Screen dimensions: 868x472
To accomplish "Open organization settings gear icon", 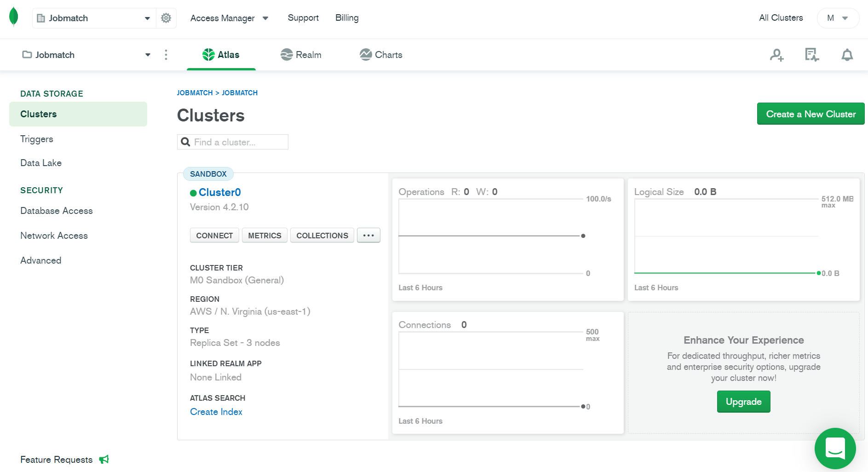I will pos(166,18).
